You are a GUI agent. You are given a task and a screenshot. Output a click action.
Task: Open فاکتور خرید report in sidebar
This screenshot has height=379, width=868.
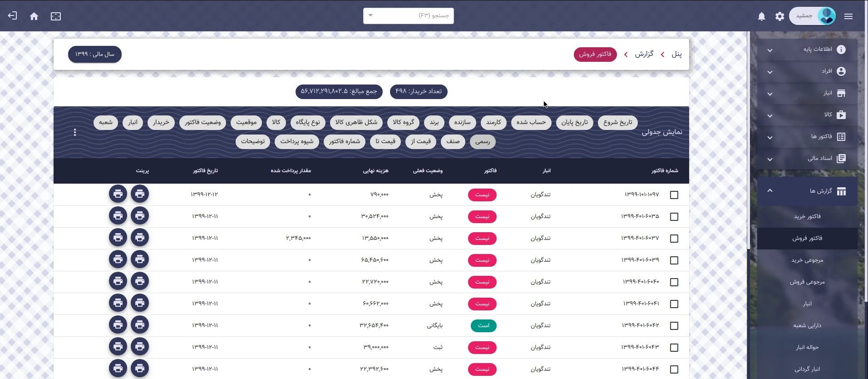coord(807,217)
